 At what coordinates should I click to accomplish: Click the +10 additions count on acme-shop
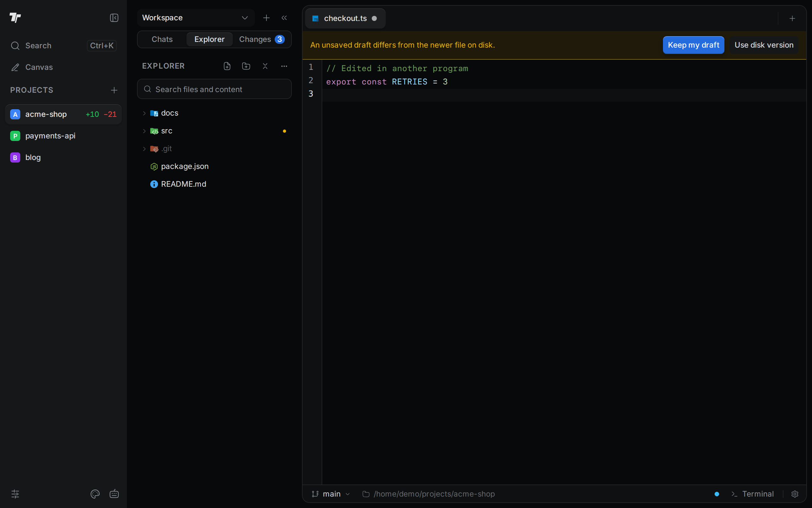tap(92, 114)
